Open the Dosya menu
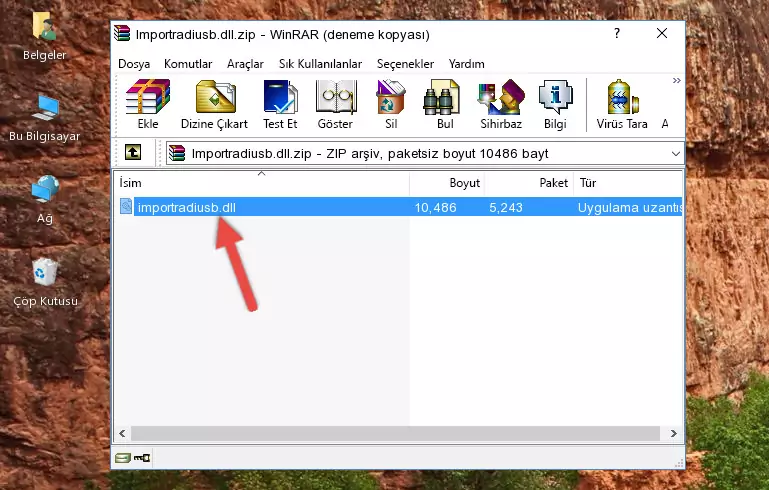Viewport: 769px width, 490px height. [x=134, y=64]
